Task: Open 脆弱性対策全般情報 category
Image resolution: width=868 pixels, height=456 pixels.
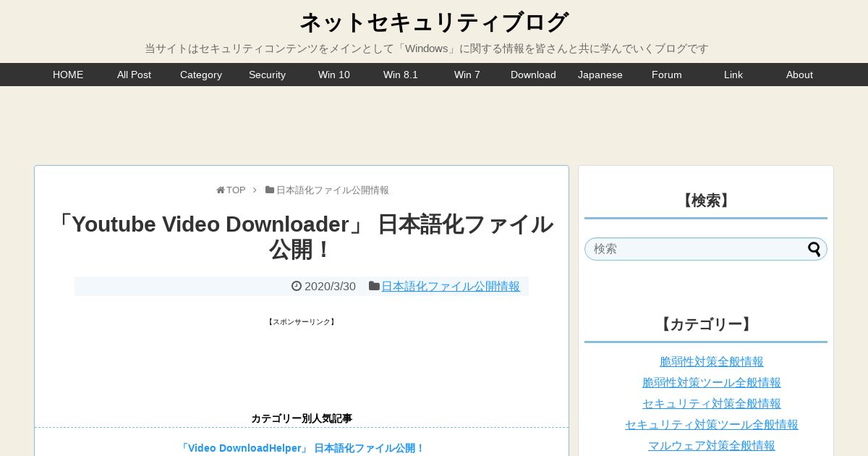Action: 712,361
